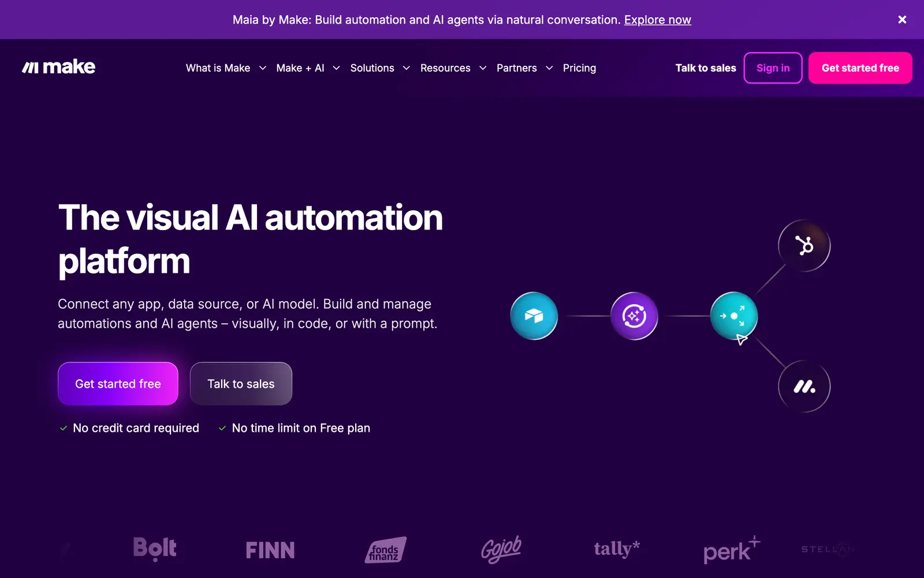Expand the What is Make chevron
The width and height of the screenshot is (924, 578).
(263, 68)
